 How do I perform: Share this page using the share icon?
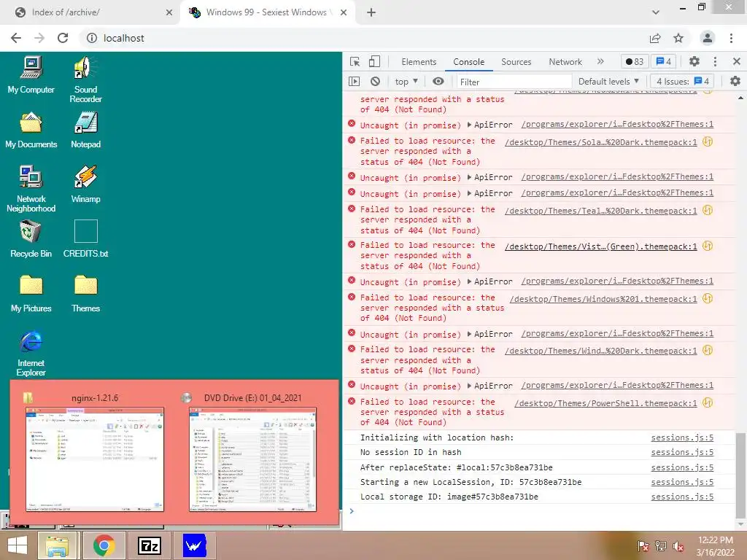tap(655, 38)
